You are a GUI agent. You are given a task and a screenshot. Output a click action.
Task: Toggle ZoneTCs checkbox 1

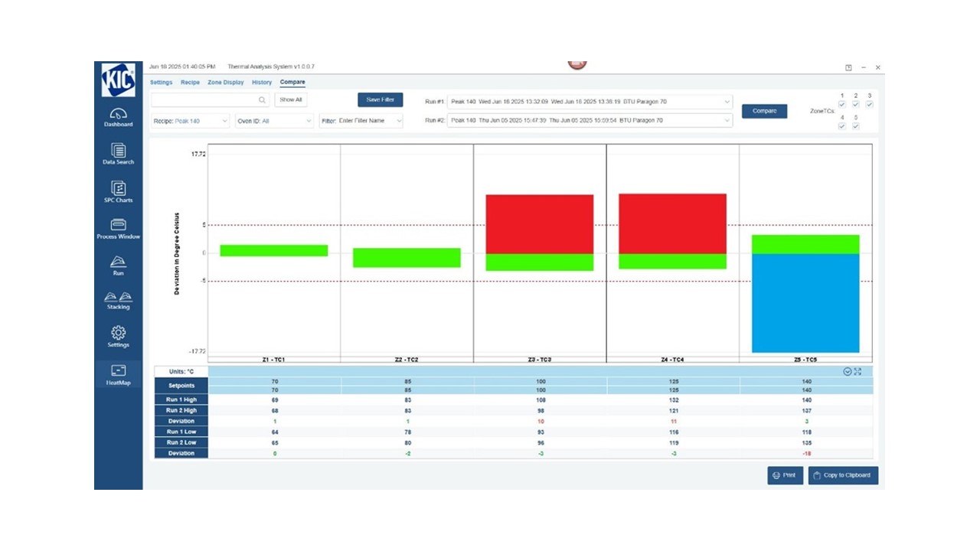click(842, 104)
